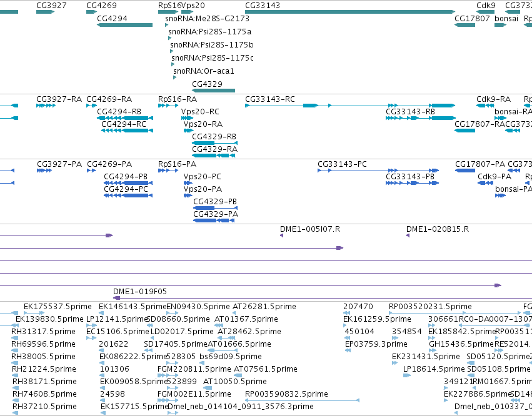The image size is (532, 416).
Task: Click the snoRNA:Or-aca1 feature label
Action: tap(204, 71)
